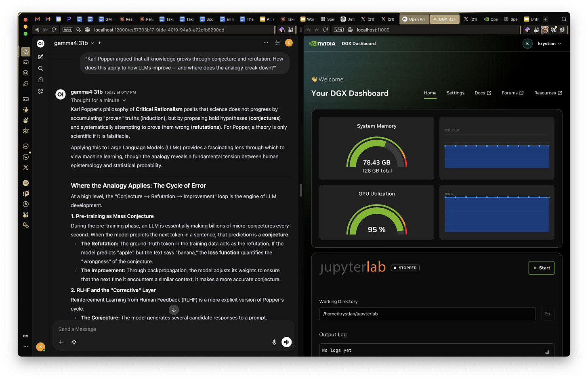
Task: Click the orange K user avatar at top right
Action: (x=289, y=43)
